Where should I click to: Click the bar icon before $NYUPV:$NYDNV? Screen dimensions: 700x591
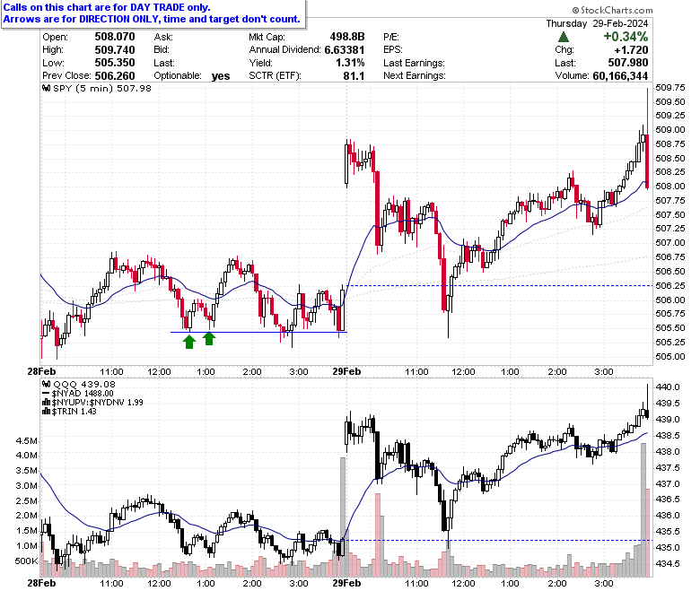click(x=46, y=403)
